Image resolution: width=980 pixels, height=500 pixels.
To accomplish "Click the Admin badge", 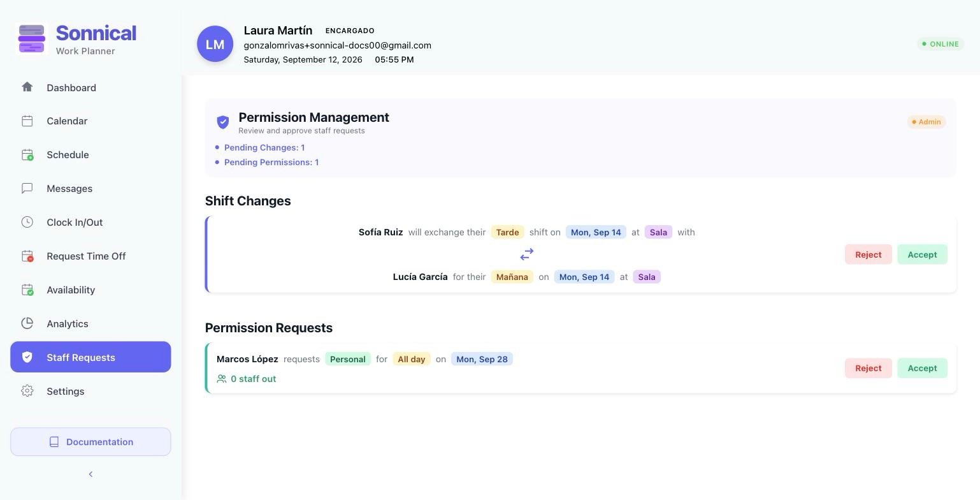I will click(x=926, y=122).
